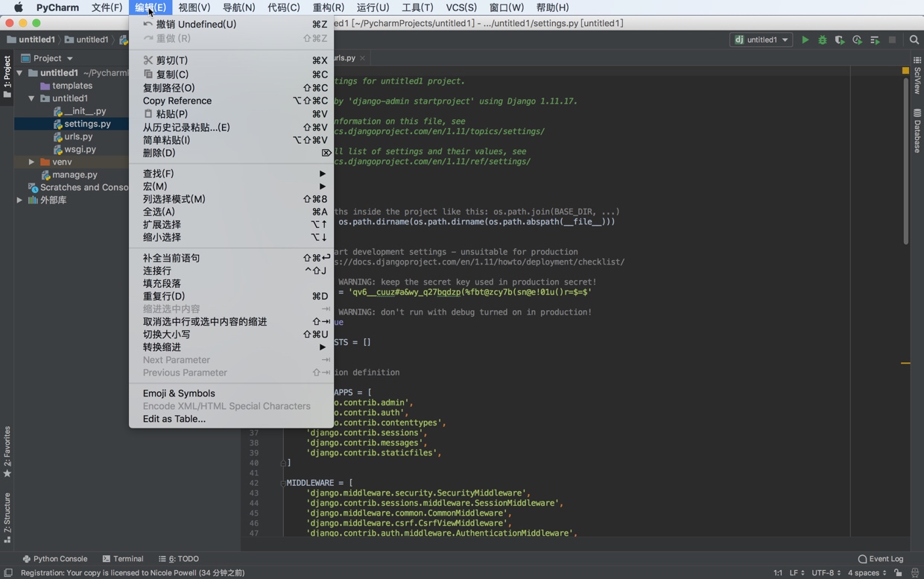Select the templates folder
The height and width of the screenshot is (579, 924).
pos(72,86)
